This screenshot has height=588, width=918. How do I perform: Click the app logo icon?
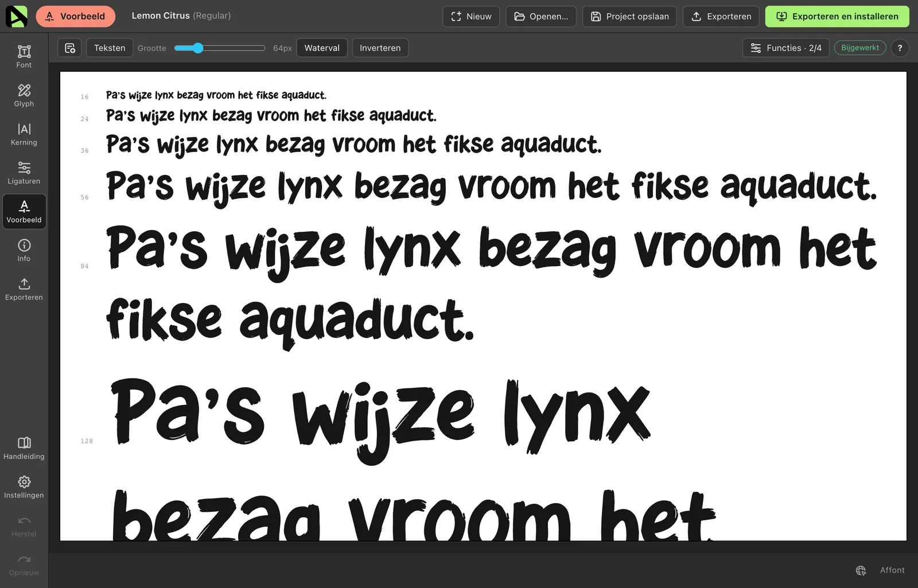(16, 16)
